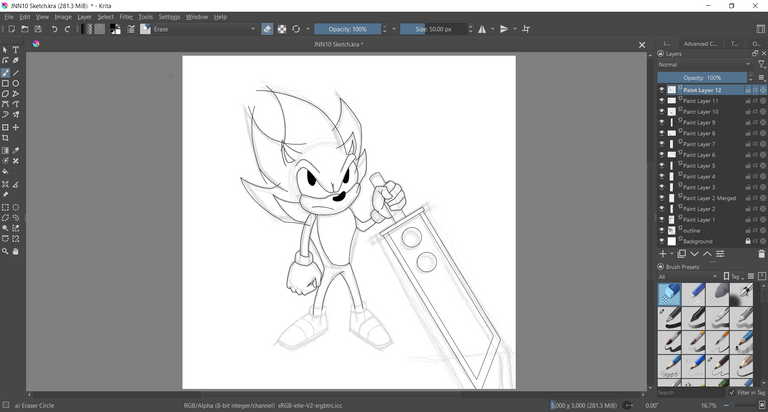Open the Window menu
Image resolution: width=768 pixels, height=412 pixels.
click(x=196, y=17)
